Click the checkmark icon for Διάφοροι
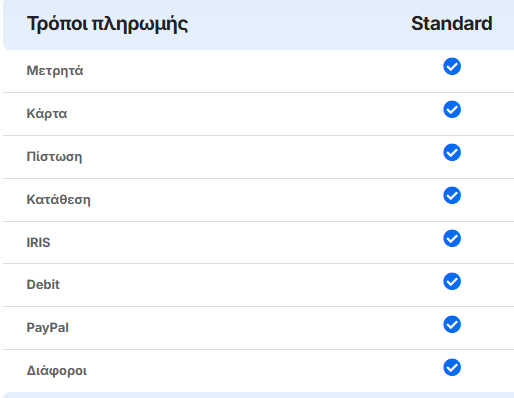Image resolution: width=514 pixels, height=398 pixels. click(x=452, y=367)
